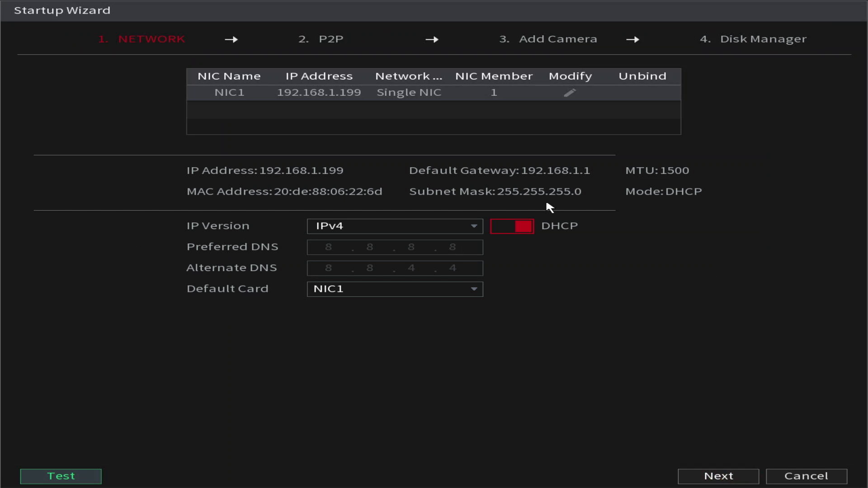Click the Startup Wizard title text
Viewport: 868px width, 488px height.
click(x=62, y=10)
